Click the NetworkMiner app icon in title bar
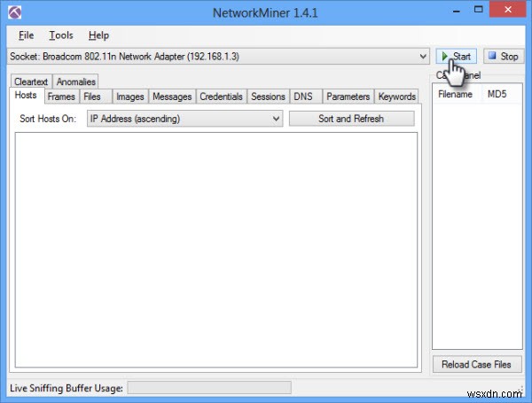The height and width of the screenshot is (403, 532). (14, 13)
